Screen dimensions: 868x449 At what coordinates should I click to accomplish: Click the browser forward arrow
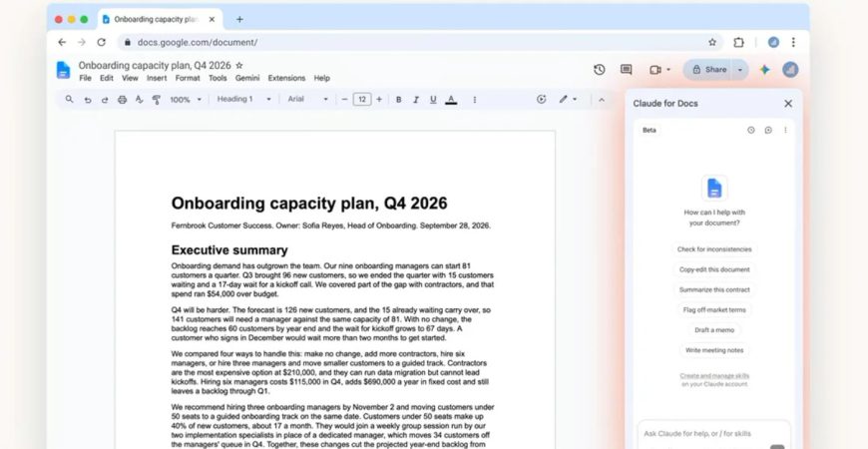point(82,42)
